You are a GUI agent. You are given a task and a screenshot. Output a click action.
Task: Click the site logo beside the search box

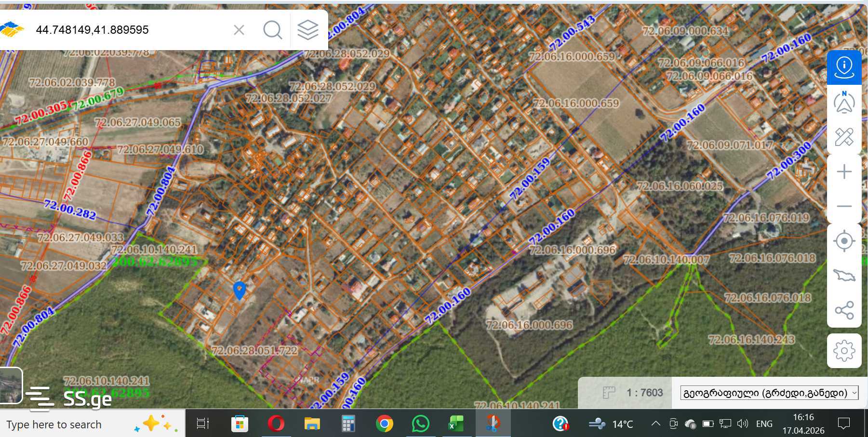click(x=12, y=30)
